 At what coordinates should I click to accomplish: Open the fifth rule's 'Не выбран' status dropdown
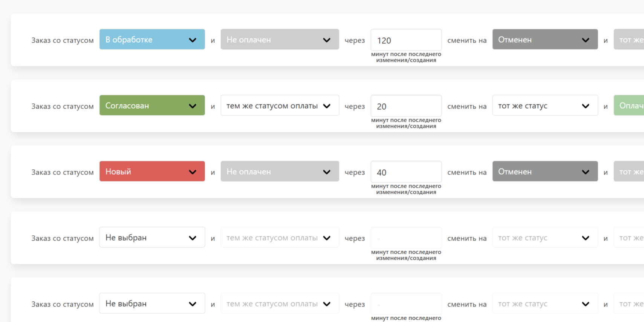tap(152, 304)
